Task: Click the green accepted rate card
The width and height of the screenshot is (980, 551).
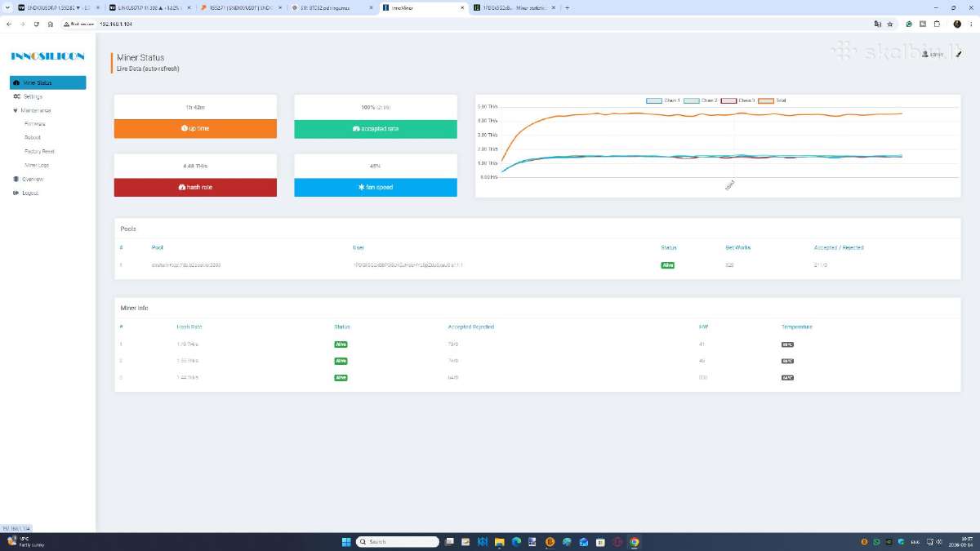Action: click(376, 129)
